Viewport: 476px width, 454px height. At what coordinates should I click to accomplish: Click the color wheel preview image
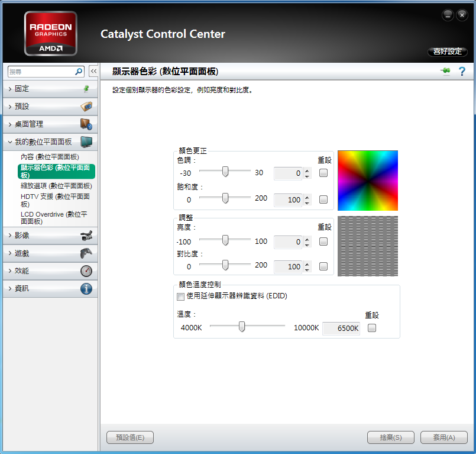368,181
